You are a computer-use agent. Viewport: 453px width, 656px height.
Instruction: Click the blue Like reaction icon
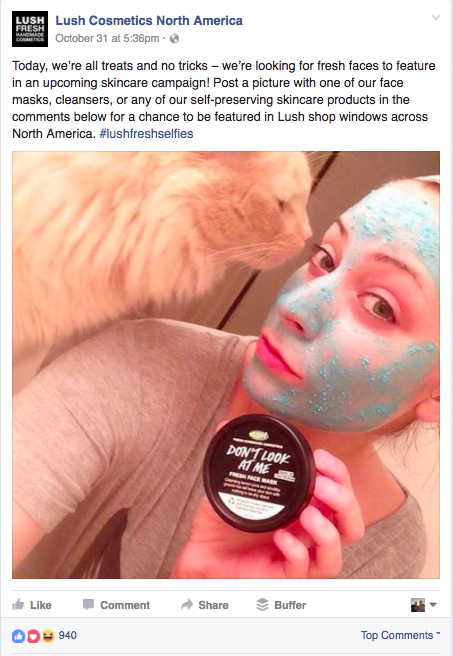[x=18, y=636]
